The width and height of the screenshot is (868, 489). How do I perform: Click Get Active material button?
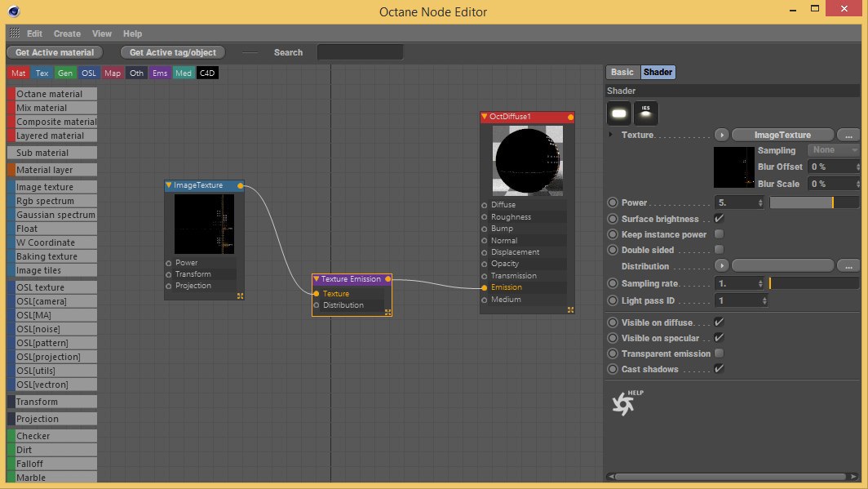click(55, 52)
